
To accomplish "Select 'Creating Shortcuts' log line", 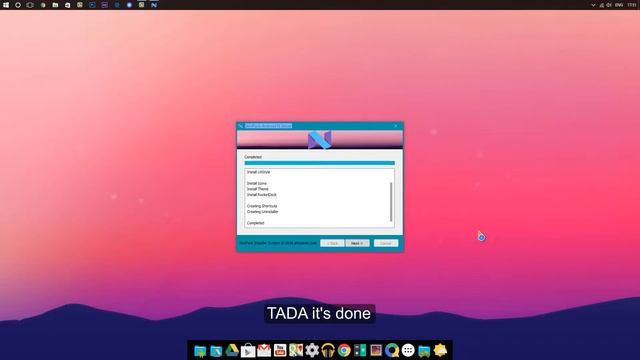I will pyautogui.click(x=262, y=206).
